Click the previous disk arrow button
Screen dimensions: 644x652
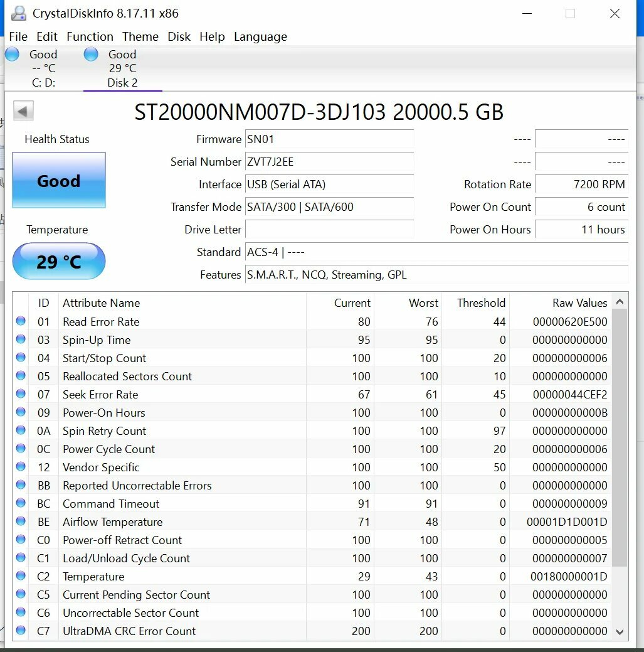click(x=23, y=111)
